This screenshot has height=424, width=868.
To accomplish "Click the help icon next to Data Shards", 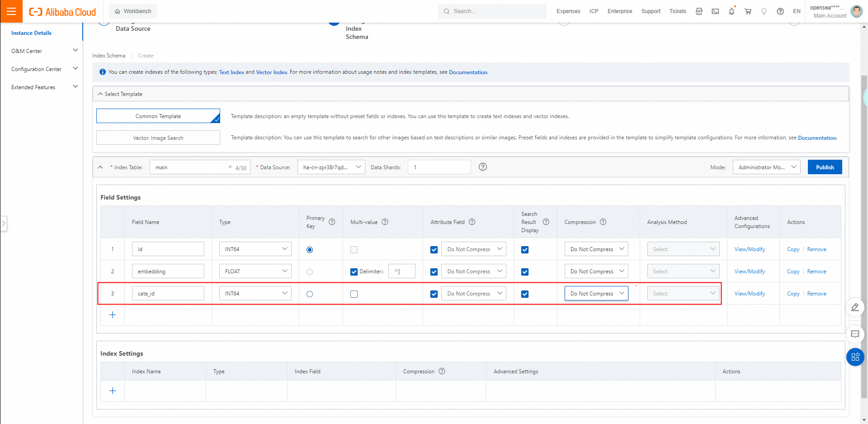I will tap(483, 167).
